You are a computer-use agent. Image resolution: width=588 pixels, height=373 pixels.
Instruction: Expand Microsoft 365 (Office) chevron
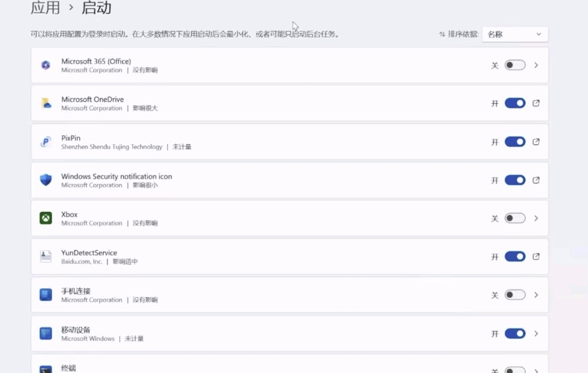pos(536,65)
